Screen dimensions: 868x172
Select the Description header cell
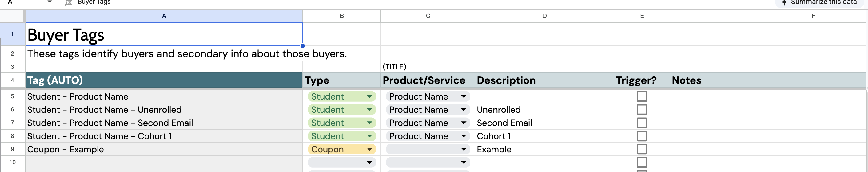[544, 80]
